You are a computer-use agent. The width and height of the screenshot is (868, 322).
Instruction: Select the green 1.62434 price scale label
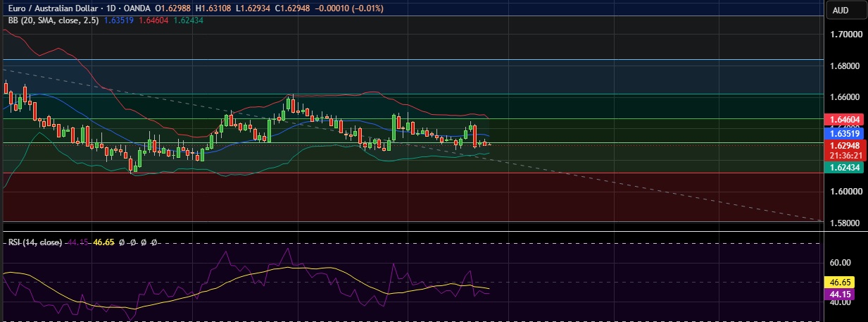845,167
